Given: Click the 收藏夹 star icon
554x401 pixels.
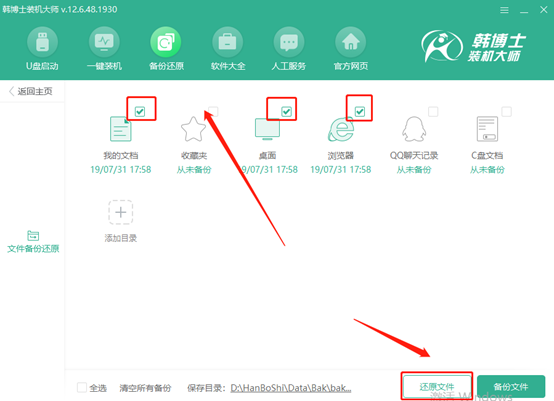Looking at the screenshot, I should tap(193, 129).
